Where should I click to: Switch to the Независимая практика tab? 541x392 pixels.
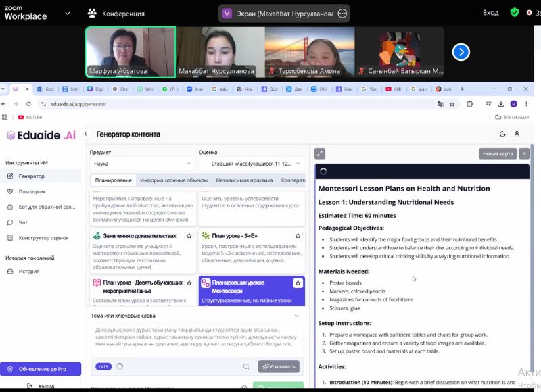[x=244, y=180]
